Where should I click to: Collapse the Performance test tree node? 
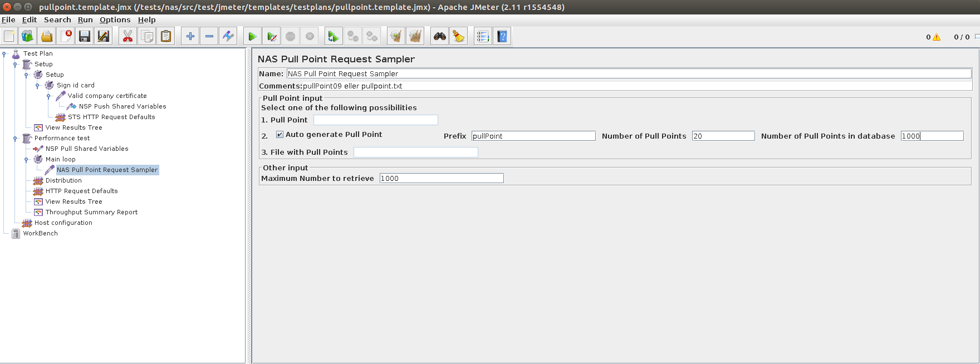tap(15, 139)
